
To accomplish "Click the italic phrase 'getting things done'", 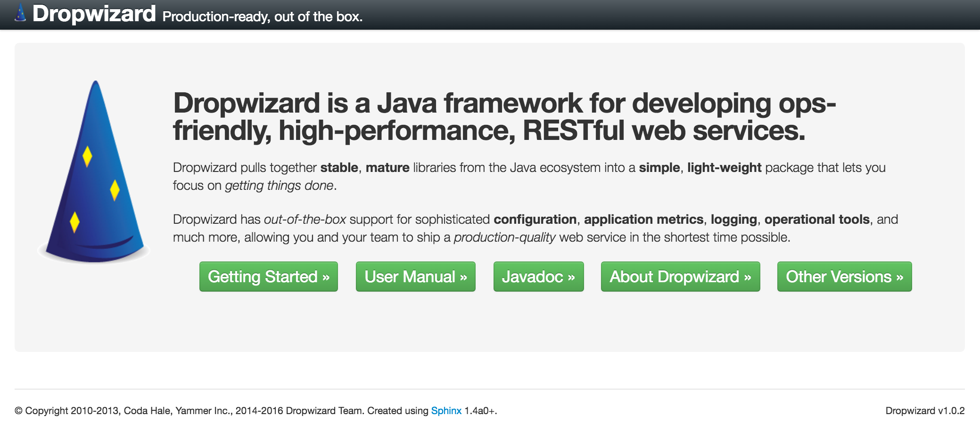I will 279,186.
